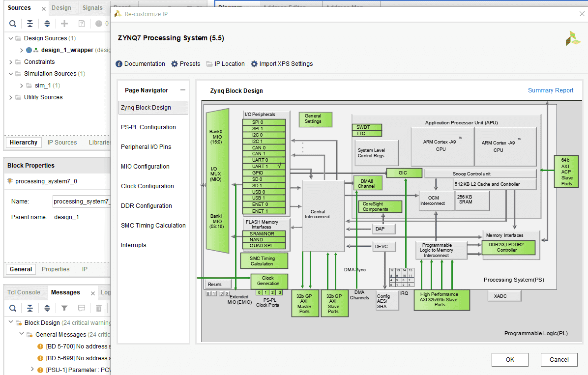This screenshot has height=375, width=588.
Task: Expand the Utility Sources node
Action: click(11, 97)
